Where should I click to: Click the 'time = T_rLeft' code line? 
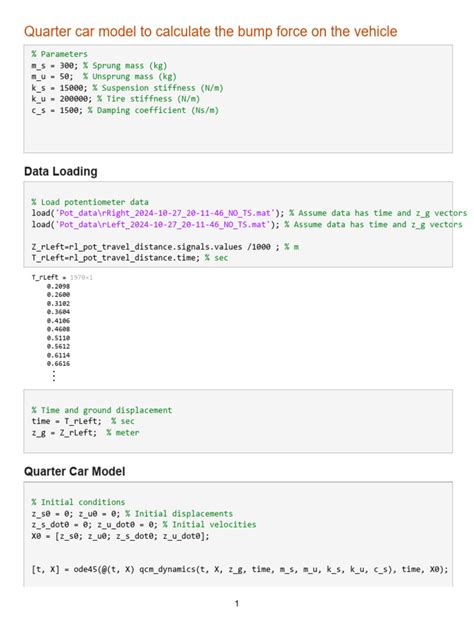(x=83, y=421)
